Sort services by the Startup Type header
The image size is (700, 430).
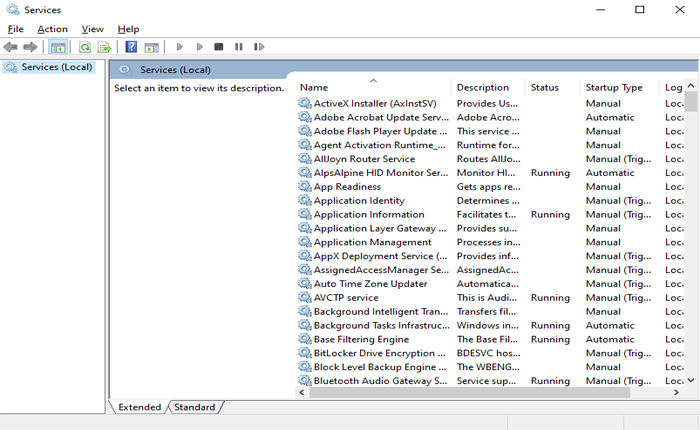(614, 88)
